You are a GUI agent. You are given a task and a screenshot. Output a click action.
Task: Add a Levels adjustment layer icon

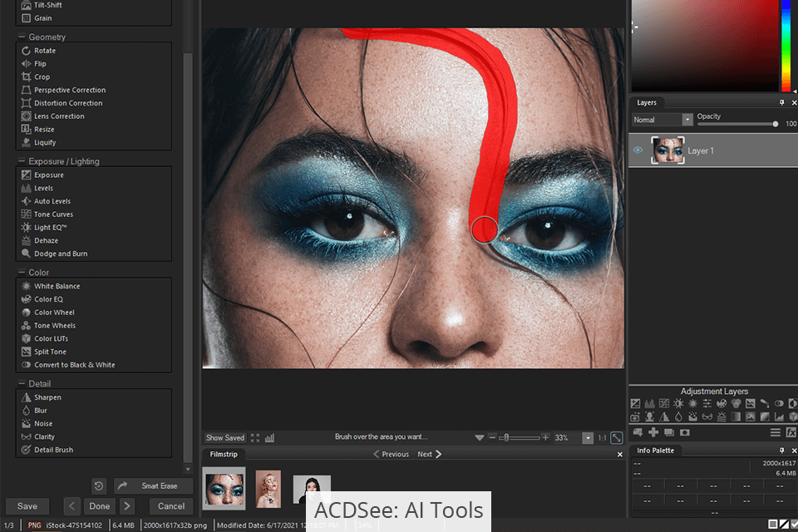[649, 404]
